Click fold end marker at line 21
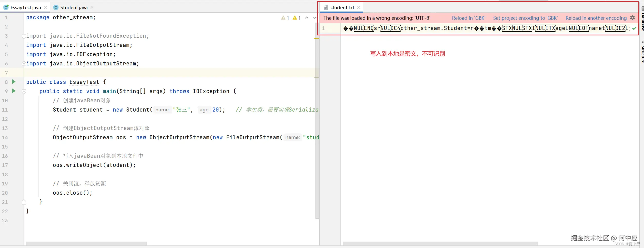644x248 pixels. point(24,202)
